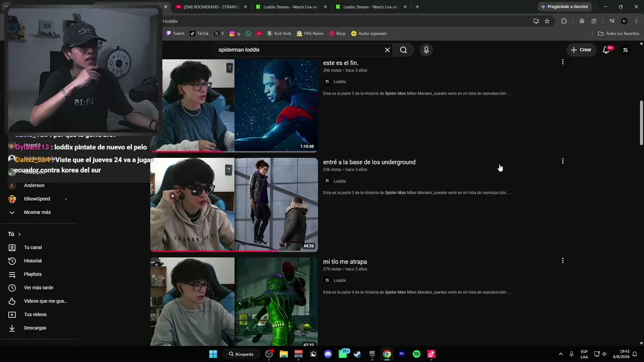Image resolution: width=644 pixels, height=362 pixels.
Task: Open the Todos los favoritos folder
Action: click(618, 33)
